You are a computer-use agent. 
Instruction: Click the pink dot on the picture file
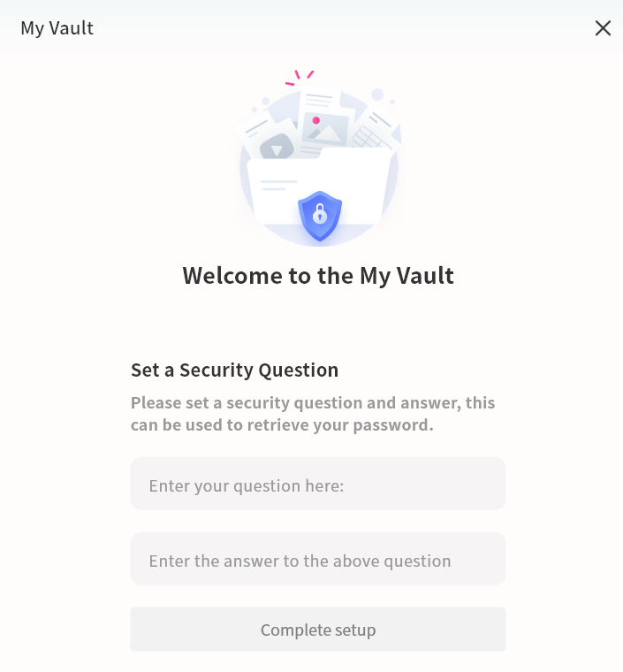tap(315, 120)
